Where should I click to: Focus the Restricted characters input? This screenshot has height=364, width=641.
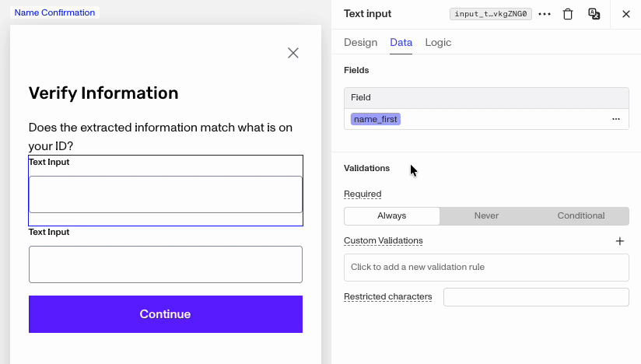tap(536, 297)
